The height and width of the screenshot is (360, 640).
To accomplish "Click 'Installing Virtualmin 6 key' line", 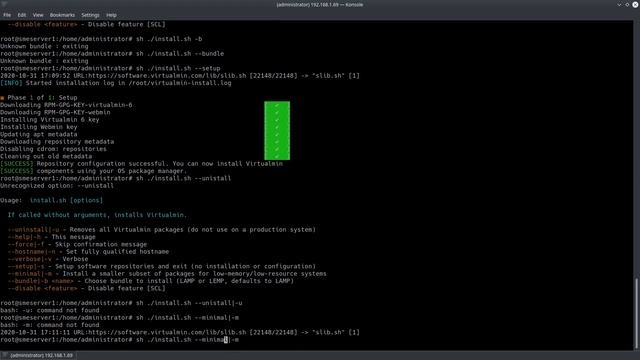I will 50,120.
